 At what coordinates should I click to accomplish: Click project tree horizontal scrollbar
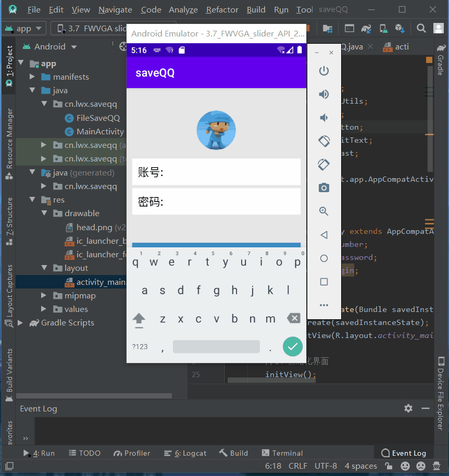pyautogui.click(x=94, y=396)
